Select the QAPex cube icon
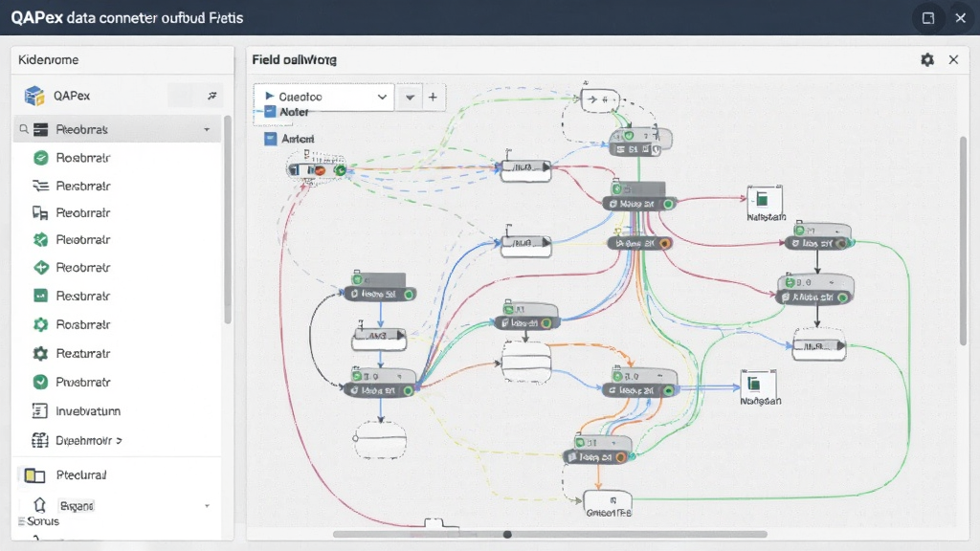 click(34, 96)
